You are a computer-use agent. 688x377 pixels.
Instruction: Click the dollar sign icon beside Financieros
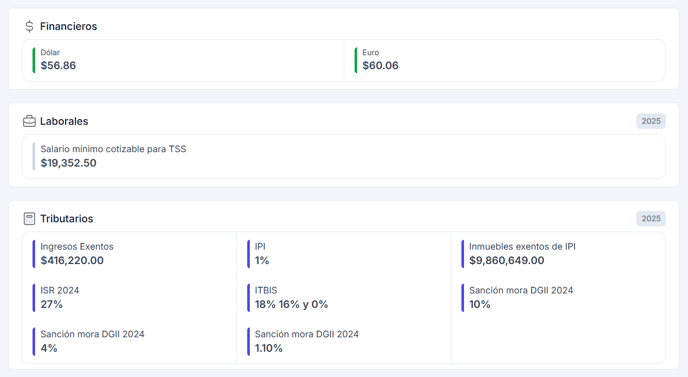(x=29, y=26)
